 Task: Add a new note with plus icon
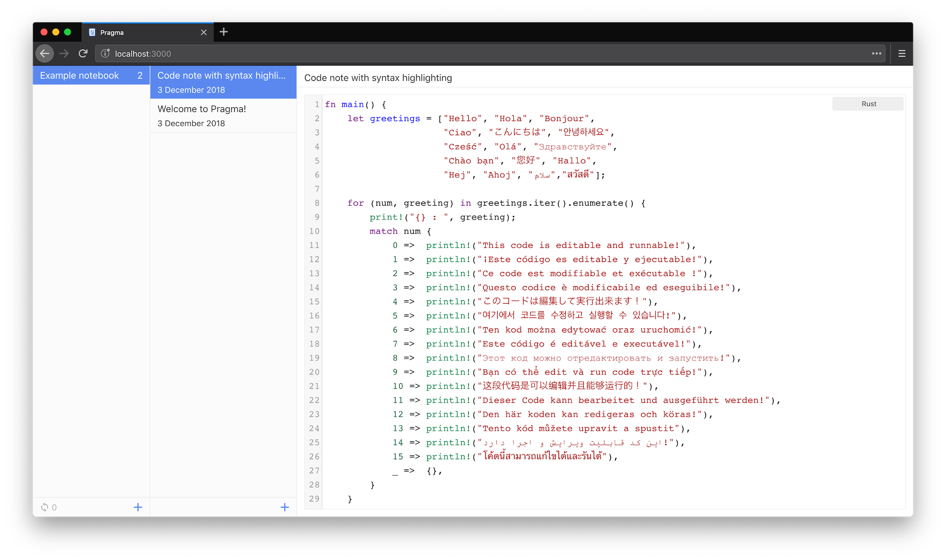coord(284,507)
